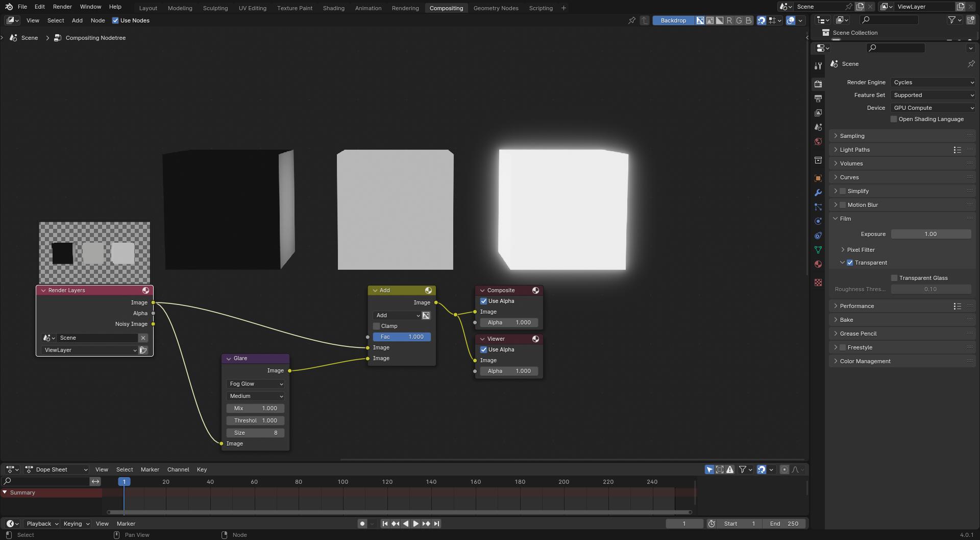Show the R red channel backdrop
This screenshot has height=540, width=980.
click(x=729, y=20)
